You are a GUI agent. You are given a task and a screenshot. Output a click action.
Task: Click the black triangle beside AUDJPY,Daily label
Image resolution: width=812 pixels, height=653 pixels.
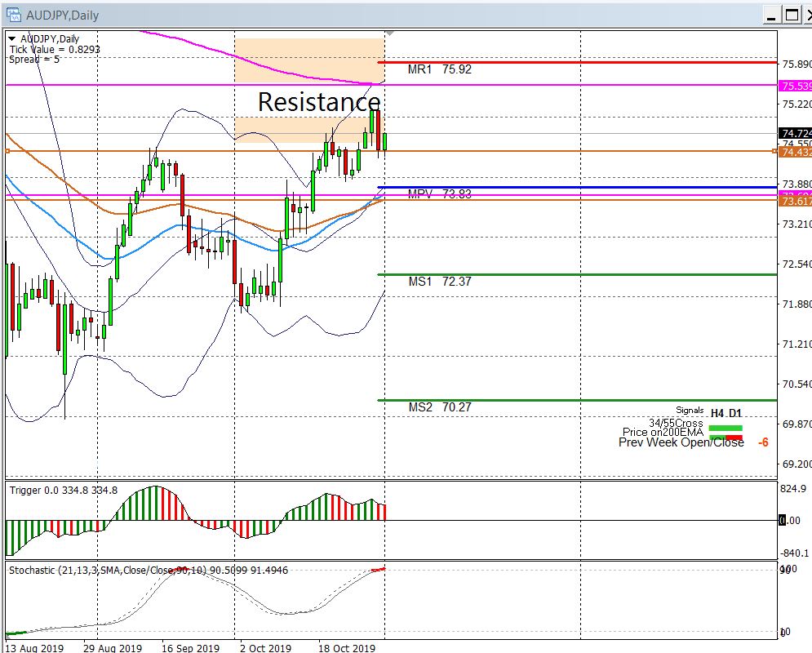click(11, 38)
